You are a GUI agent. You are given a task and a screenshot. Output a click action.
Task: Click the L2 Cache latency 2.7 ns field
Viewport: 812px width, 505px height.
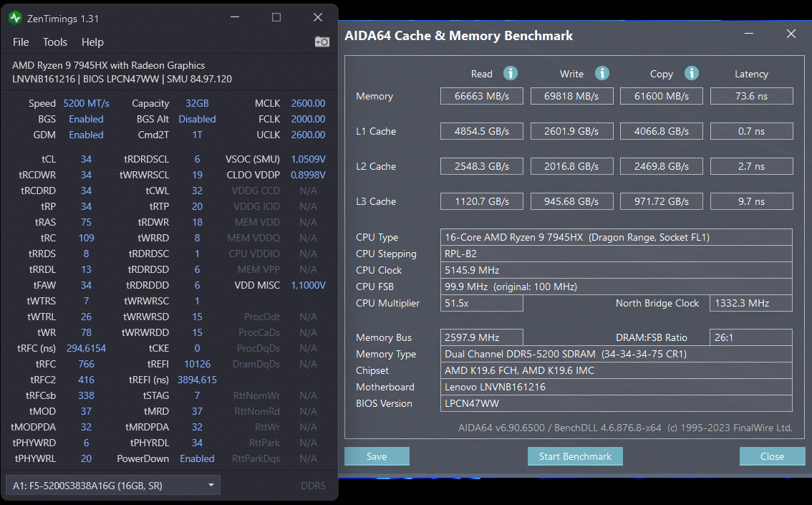click(x=751, y=166)
